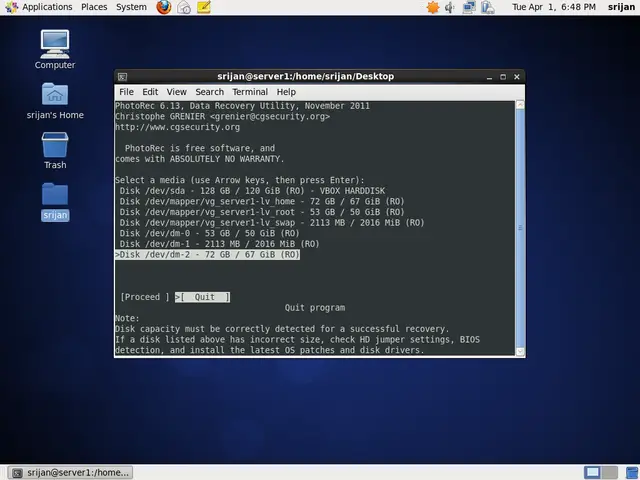This screenshot has height=480, width=640.
Task: Click the terminal vertical scrollbar thumb
Action: (520, 228)
